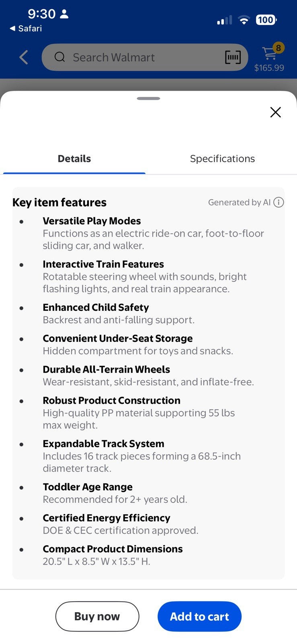Switch to the Specifications tab
This screenshot has height=644, width=297.
click(x=222, y=159)
